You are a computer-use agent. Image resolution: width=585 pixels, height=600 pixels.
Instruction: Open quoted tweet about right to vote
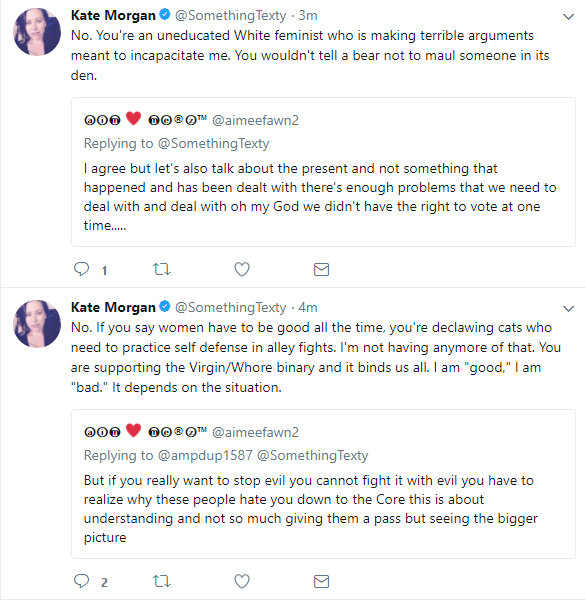323,172
